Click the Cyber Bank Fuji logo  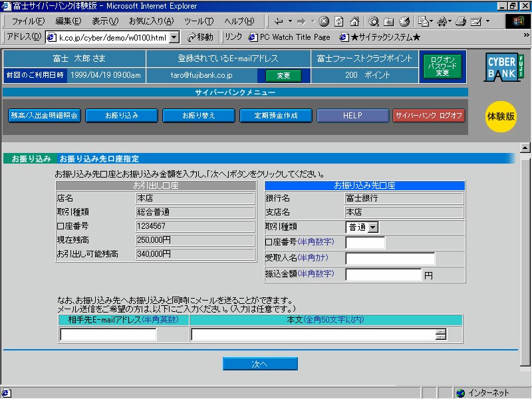point(503,67)
